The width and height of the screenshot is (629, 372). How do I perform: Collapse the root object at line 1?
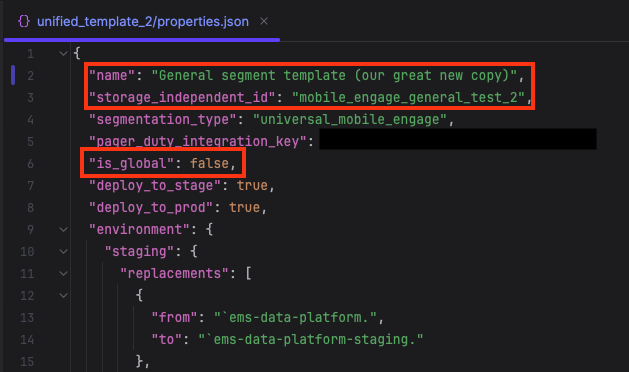63,53
